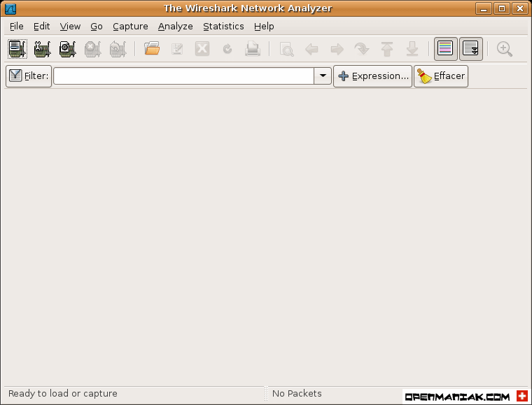Open the Statistics menu
This screenshot has height=405, width=532.
pyautogui.click(x=223, y=27)
